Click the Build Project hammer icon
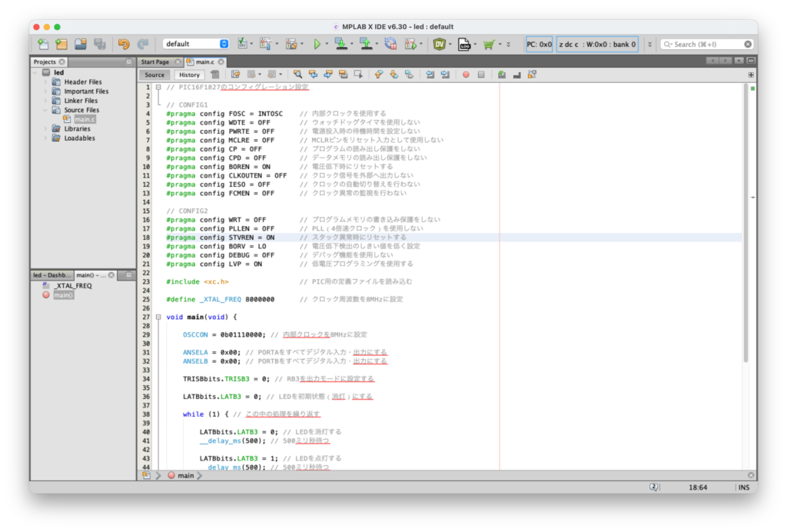Screen dimensions: 787x532 (x=265, y=44)
